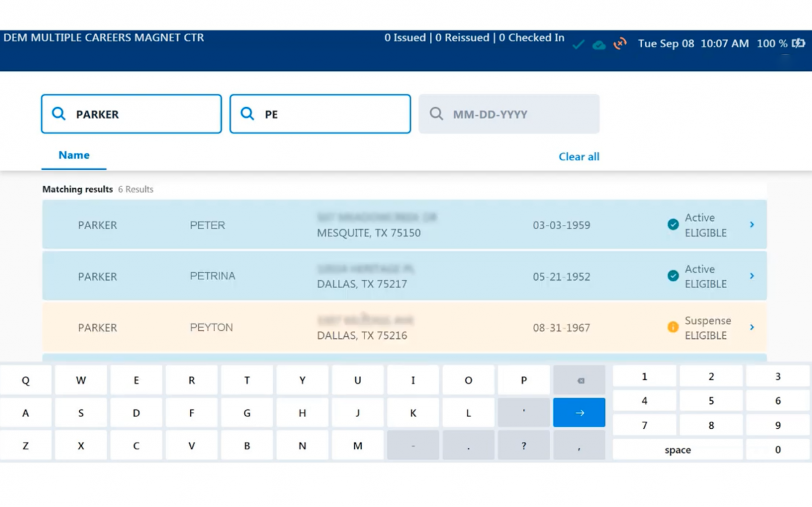
Task: Click the disconnected network icon in top bar
Action: coord(620,44)
